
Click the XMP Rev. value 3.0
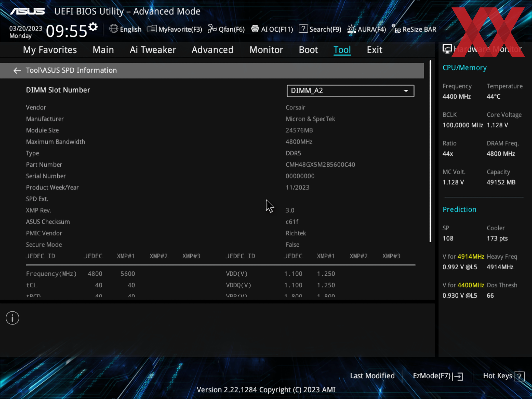(x=290, y=210)
